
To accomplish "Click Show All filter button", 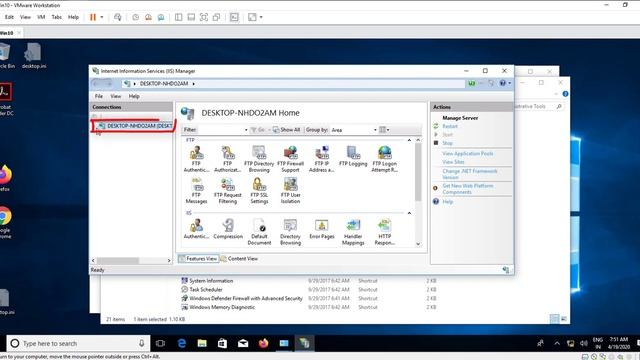I will click(287, 130).
